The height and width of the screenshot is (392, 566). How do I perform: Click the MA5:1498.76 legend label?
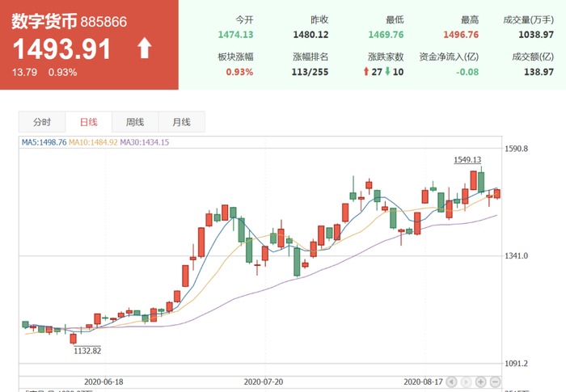pyautogui.click(x=44, y=142)
